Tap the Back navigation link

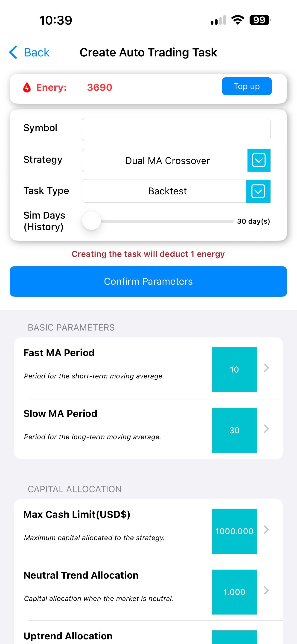click(37, 53)
